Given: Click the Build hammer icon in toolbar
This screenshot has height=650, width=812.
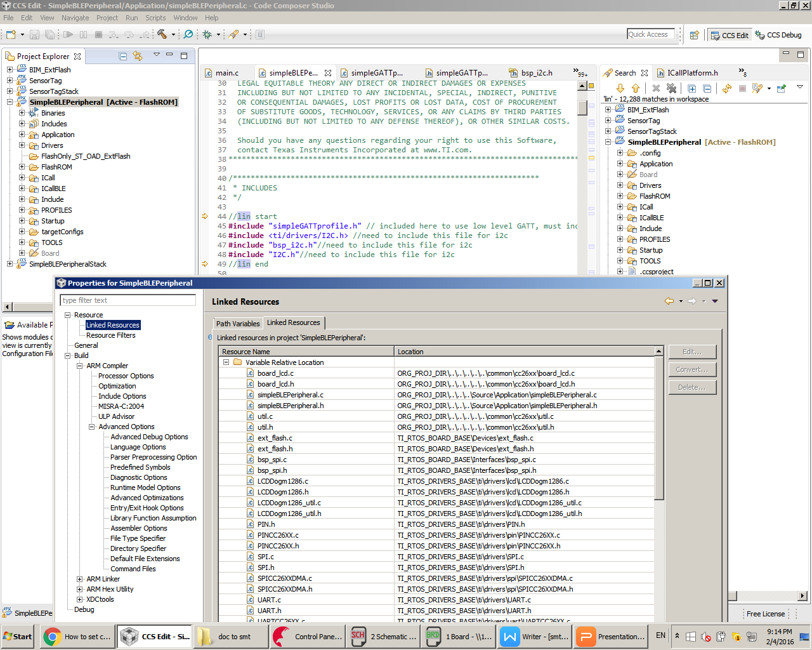Looking at the screenshot, I should [162, 34].
